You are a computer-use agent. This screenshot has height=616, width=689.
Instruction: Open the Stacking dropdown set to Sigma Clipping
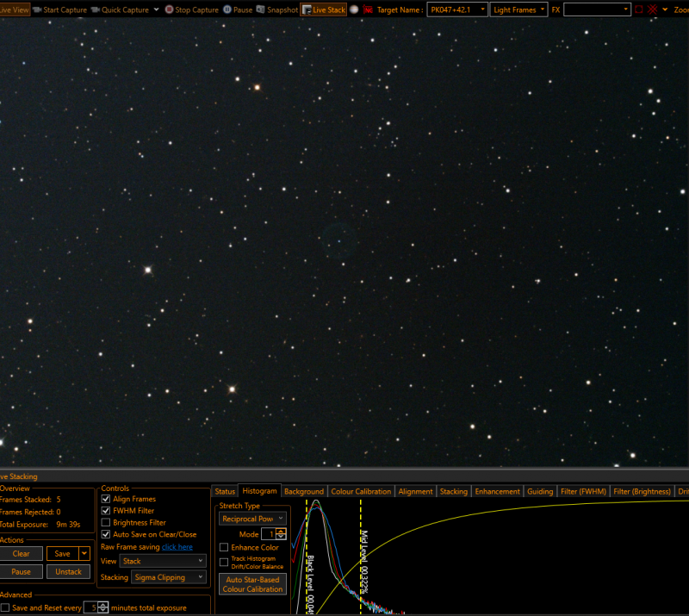169,577
